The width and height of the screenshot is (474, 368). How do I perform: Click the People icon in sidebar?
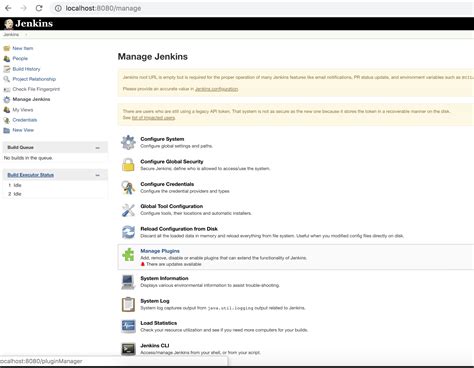[7, 59]
